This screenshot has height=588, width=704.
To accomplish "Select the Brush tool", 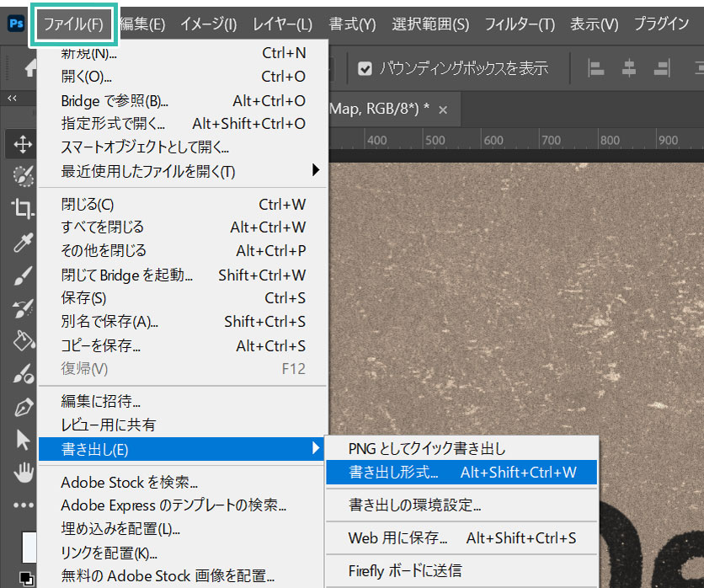I will (24, 275).
